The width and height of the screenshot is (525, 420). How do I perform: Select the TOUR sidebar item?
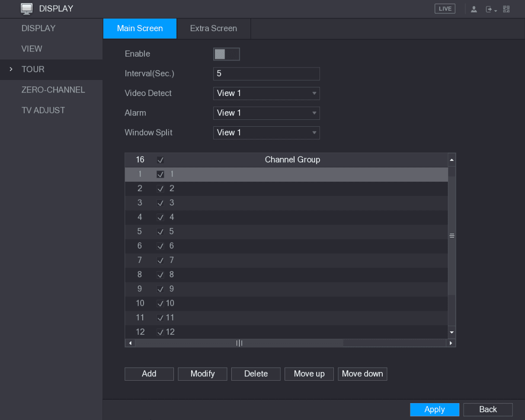[x=51, y=69]
